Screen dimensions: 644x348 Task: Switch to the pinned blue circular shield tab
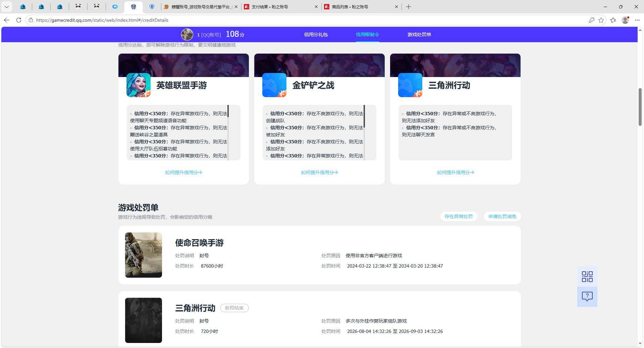[x=152, y=7]
